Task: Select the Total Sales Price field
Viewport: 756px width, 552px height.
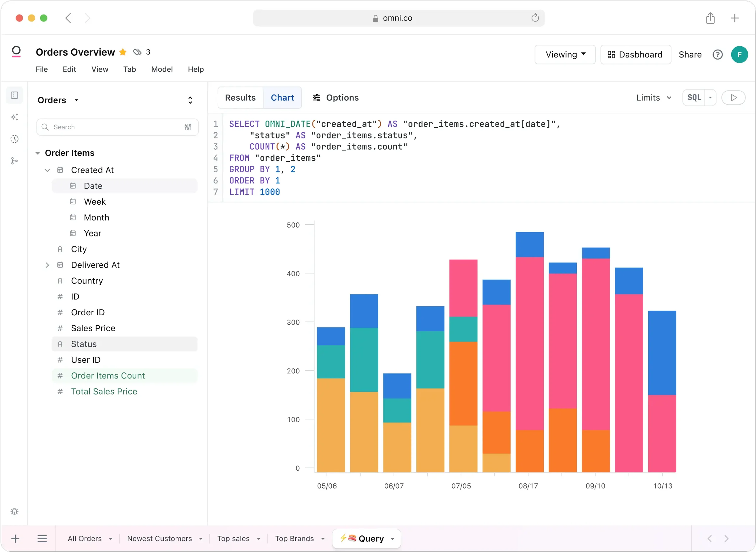Action: click(104, 391)
